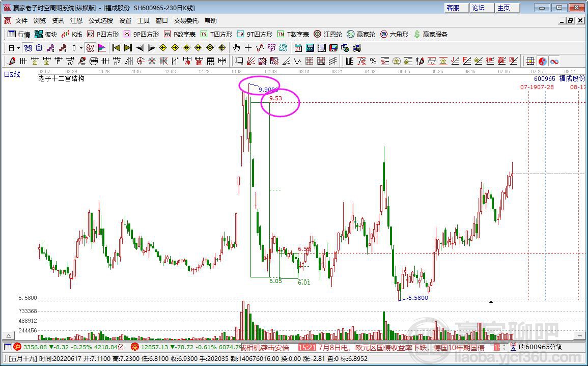Toggle the 权 price adjustment button
Image resolution: width=588 pixels, height=366 pixels.
point(90,48)
